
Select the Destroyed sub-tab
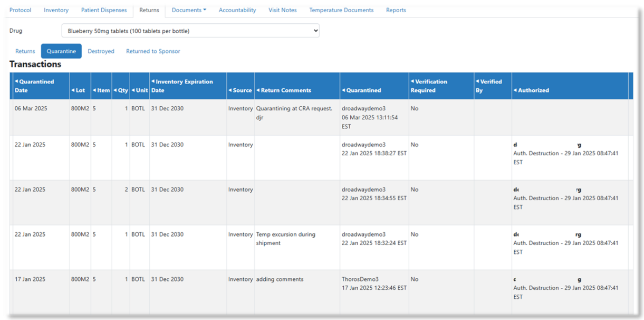click(x=101, y=51)
